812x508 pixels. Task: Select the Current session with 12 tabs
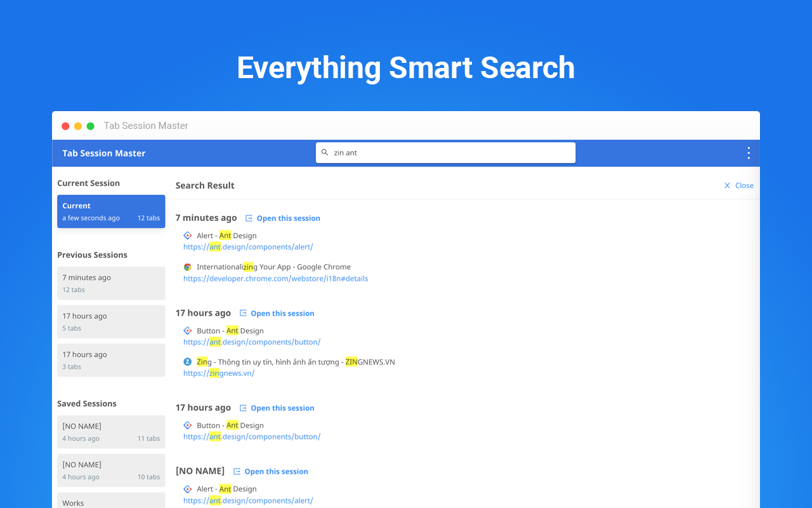coord(111,211)
